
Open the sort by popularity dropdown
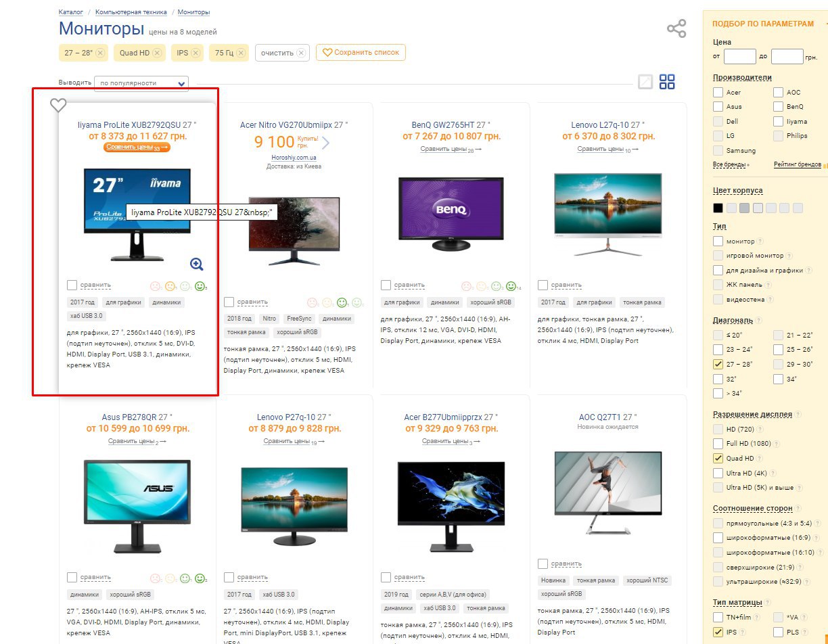pos(141,83)
